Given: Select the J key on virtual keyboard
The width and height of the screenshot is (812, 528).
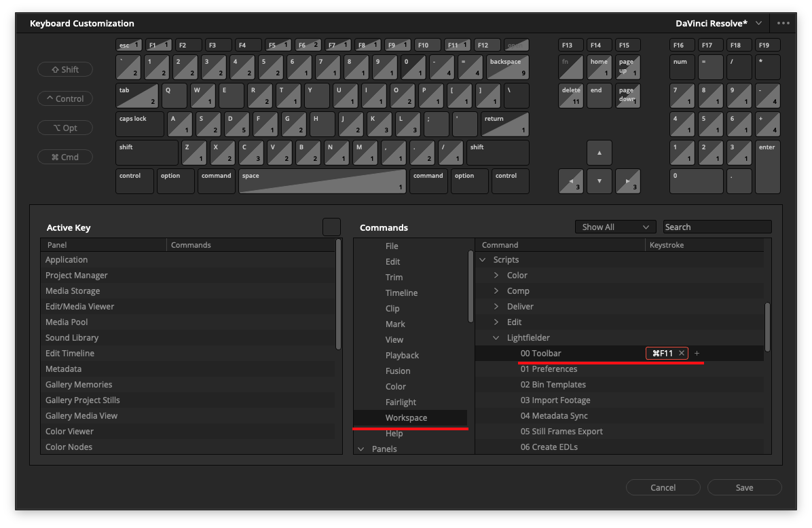Looking at the screenshot, I should click(350, 124).
